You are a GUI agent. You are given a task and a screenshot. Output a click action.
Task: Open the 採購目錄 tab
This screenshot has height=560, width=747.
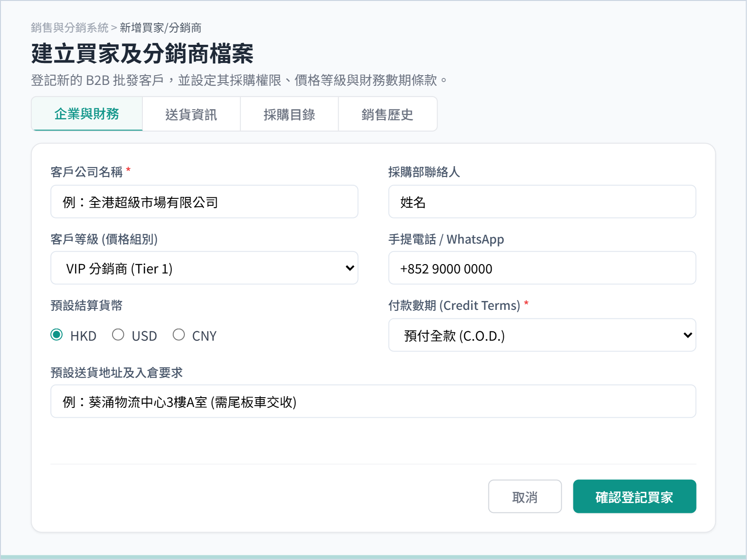289,114
